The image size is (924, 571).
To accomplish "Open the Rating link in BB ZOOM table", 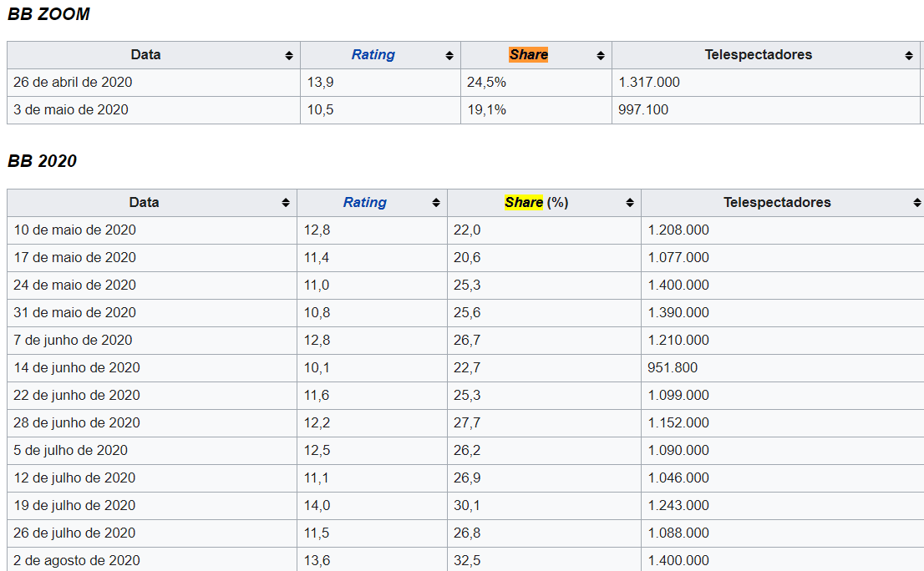I will click(373, 55).
